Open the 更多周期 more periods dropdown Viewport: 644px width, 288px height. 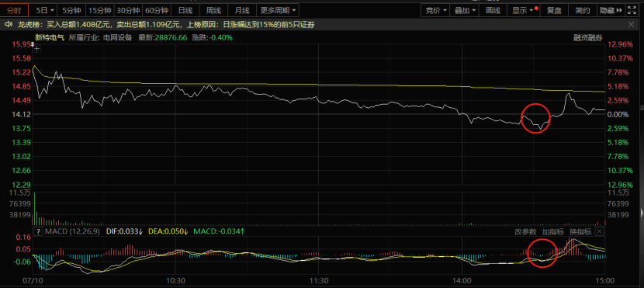pos(278,10)
